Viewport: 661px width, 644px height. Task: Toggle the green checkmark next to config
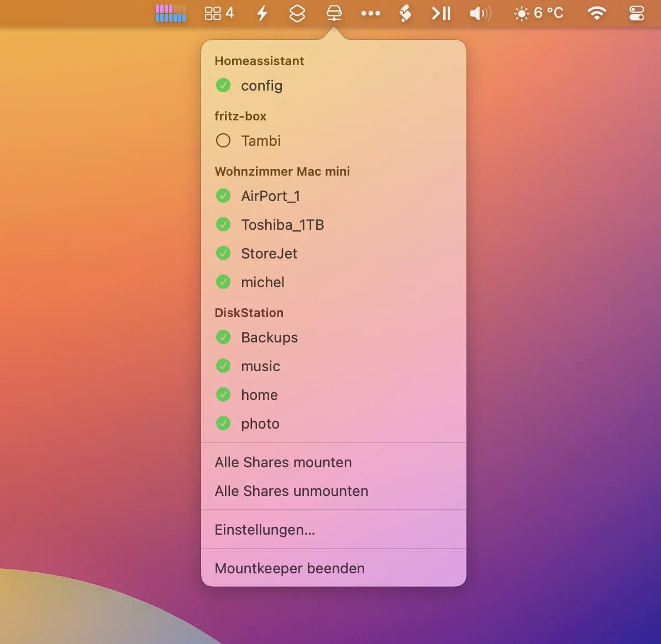click(x=223, y=86)
